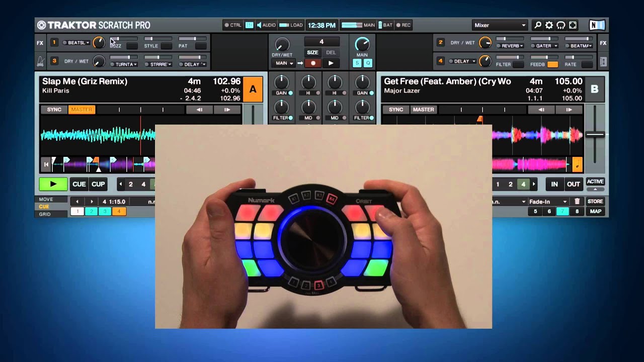The image size is (644, 362).
Task: Start loop recorder red record button
Action: tap(313, 63)
